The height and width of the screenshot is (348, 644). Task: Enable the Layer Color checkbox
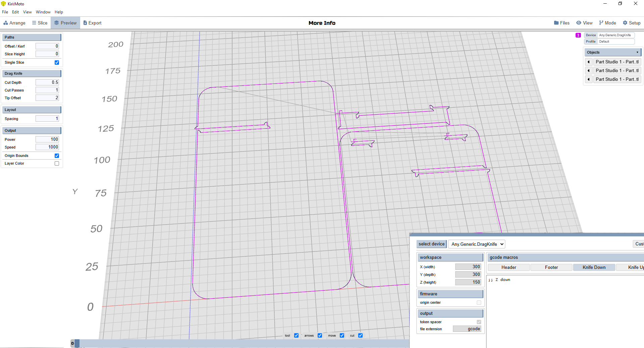[57, 163]
